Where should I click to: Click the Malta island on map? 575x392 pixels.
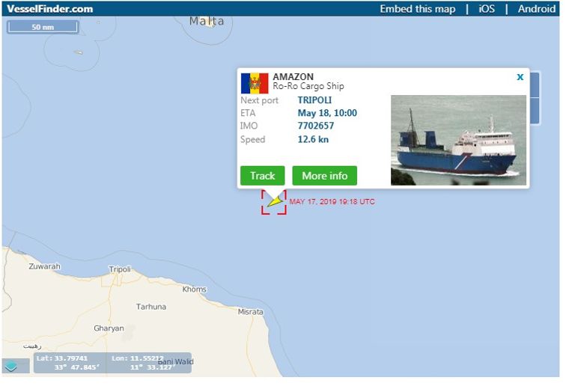pyautogui.click(x=207, y=21)
